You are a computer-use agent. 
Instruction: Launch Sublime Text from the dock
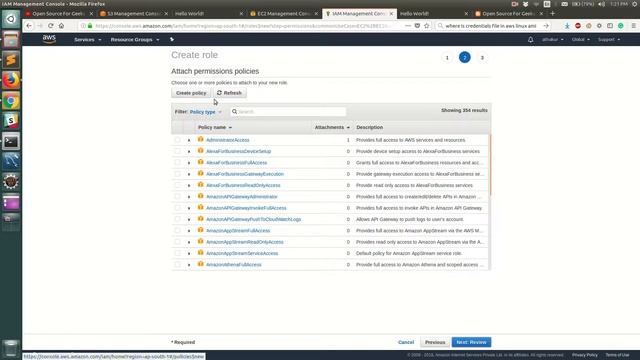(x=11, y=60)
